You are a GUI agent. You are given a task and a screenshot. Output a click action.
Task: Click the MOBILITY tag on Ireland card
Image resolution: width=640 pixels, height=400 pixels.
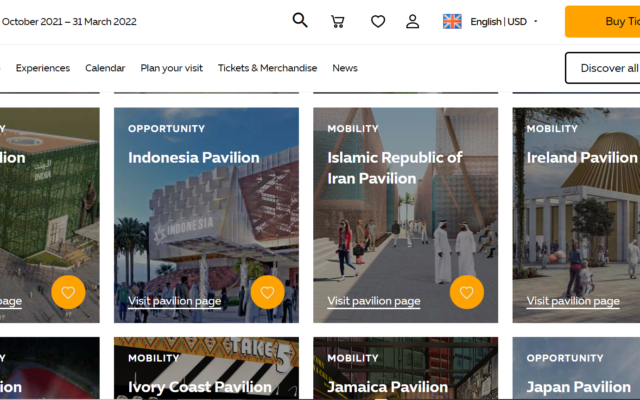pos(552,129)
